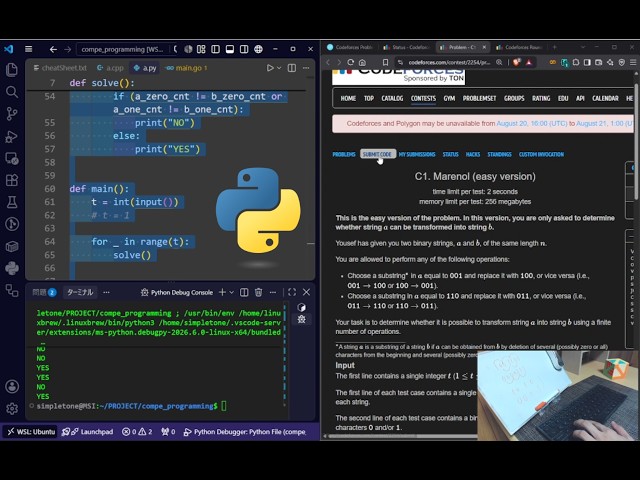Switch to the a.cpp editor tab
The image size is (640, 480).
110,68
